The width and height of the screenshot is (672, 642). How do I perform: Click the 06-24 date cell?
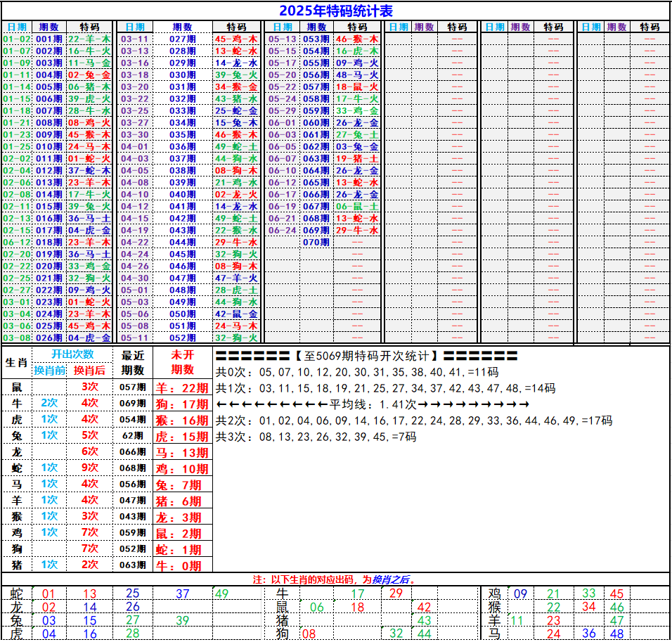pyautogui.click(x=283, y=230)
